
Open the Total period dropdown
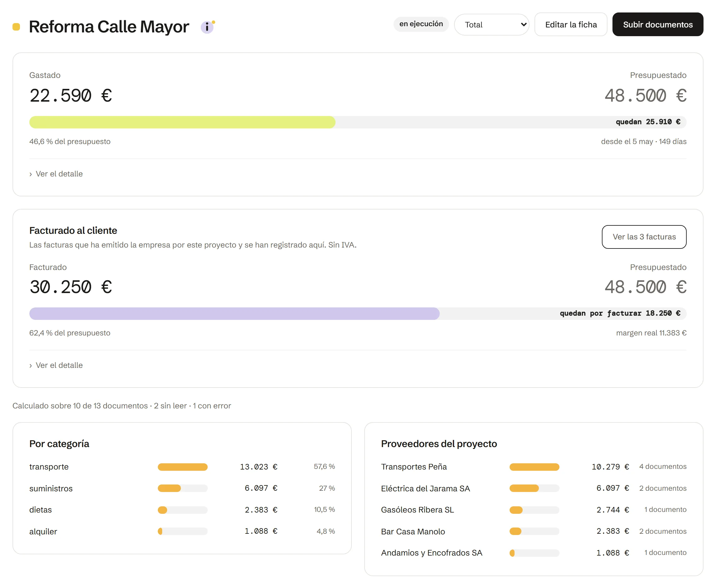491,25
